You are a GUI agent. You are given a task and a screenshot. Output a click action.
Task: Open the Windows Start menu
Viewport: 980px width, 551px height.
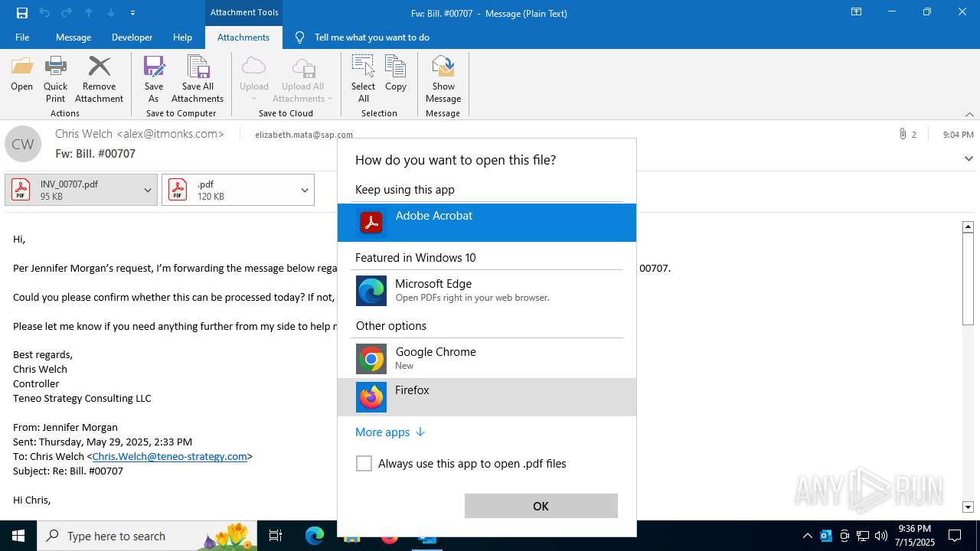(x=18, y=536)
